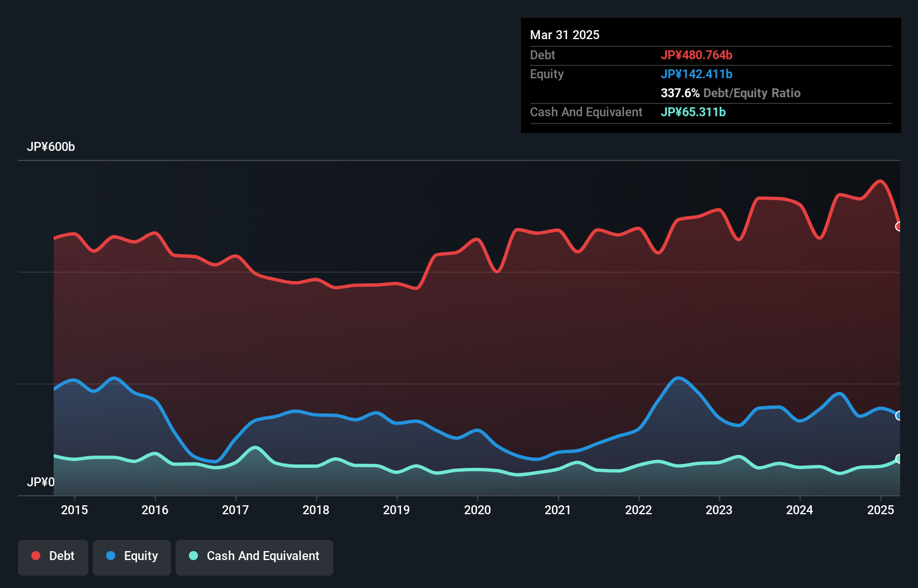Toggle the Debt series visibility
This screenshot has height=588, width=918.
coord(53,556)
